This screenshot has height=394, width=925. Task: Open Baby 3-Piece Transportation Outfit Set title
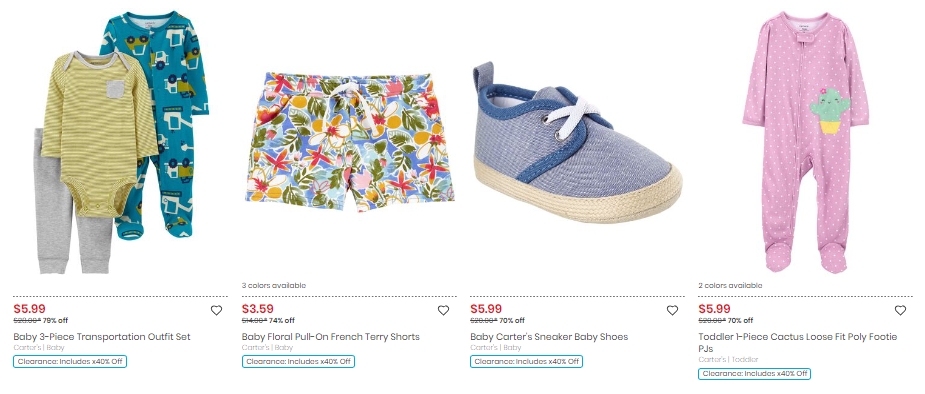(x=102, y=337)
